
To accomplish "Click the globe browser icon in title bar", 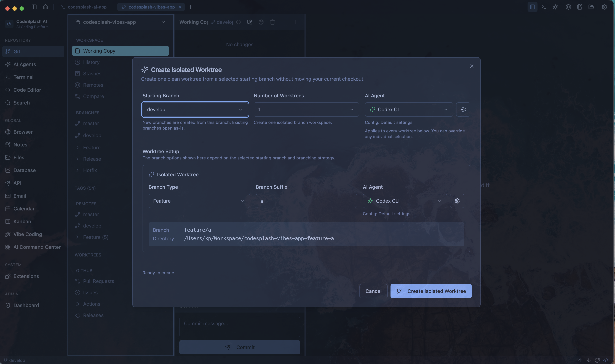I will click(568, 7).
